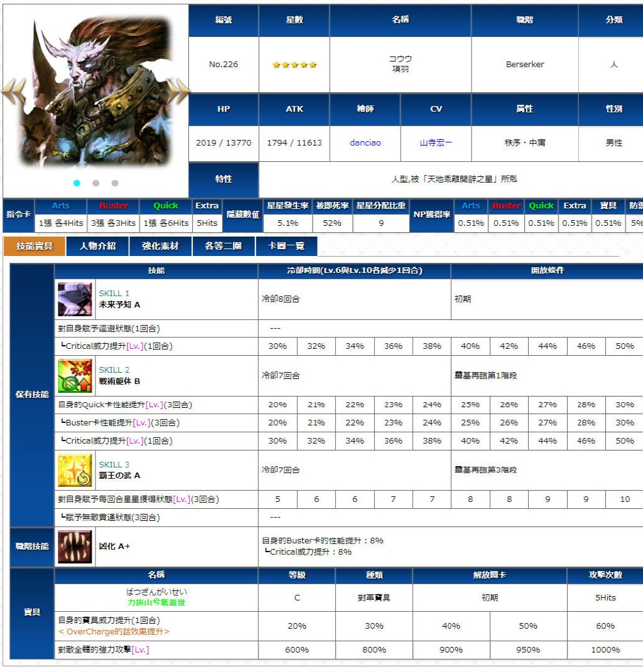Click the 戦術躯体 B skill icon
The height and width of the screenshot is (672, 643).
(x=75, y=376)
